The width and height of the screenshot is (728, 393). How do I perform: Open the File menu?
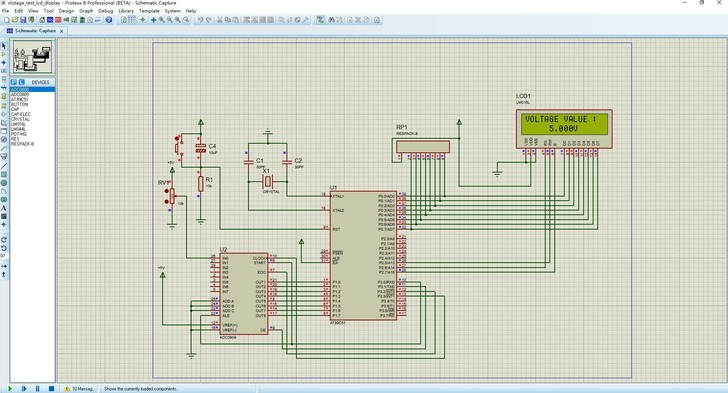(x=6, y=11)
